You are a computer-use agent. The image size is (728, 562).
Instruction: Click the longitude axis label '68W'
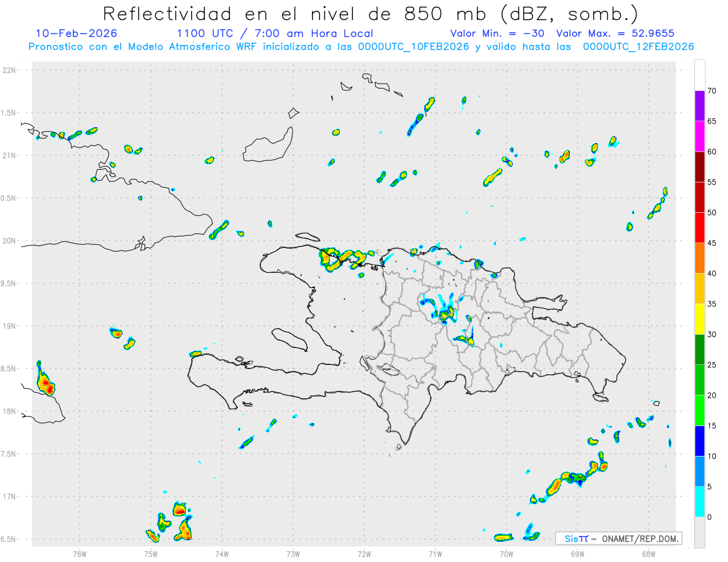(x=649, y=553)
